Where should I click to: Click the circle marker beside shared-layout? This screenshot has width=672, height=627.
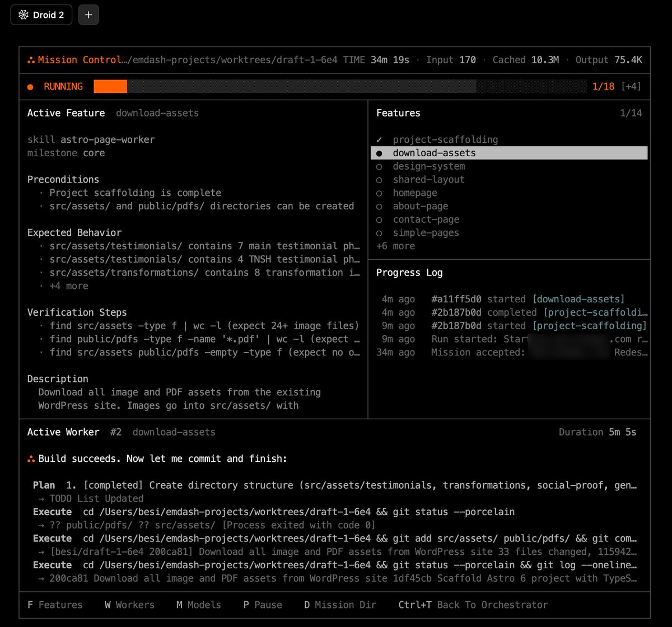coord(379,180)
